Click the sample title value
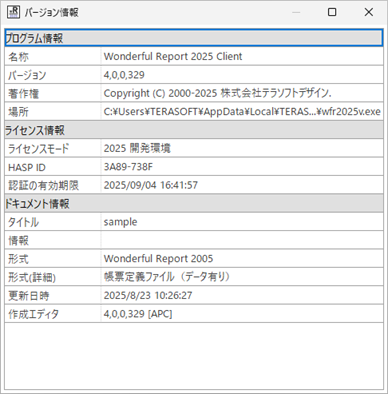This screenshot has width=388, height=394. (x=120, y=222)
